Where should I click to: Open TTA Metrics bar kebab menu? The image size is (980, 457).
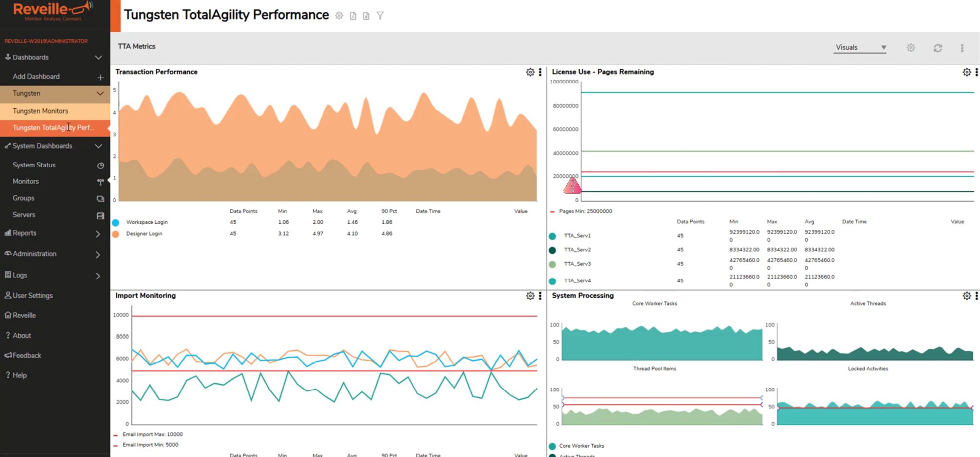coord(962,48)
